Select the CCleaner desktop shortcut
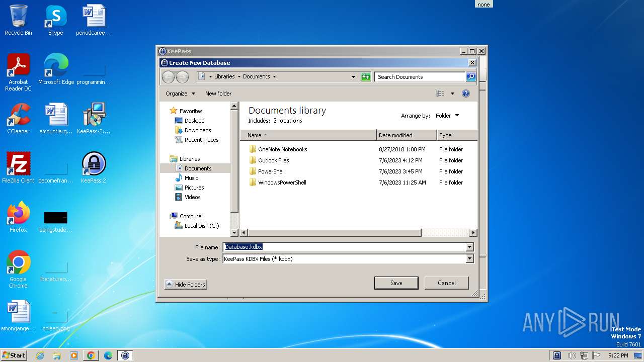644x362 pixels. (18, 119)
